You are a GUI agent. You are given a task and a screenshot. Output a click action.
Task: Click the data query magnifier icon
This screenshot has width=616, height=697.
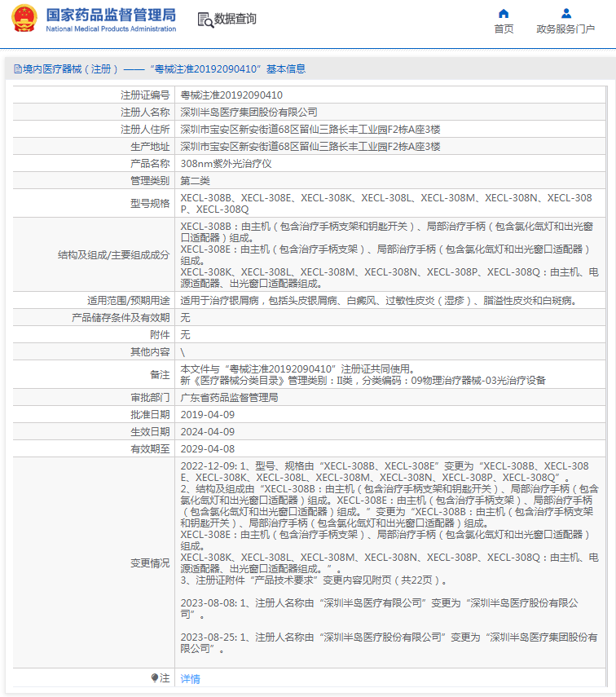pos(205,20)
